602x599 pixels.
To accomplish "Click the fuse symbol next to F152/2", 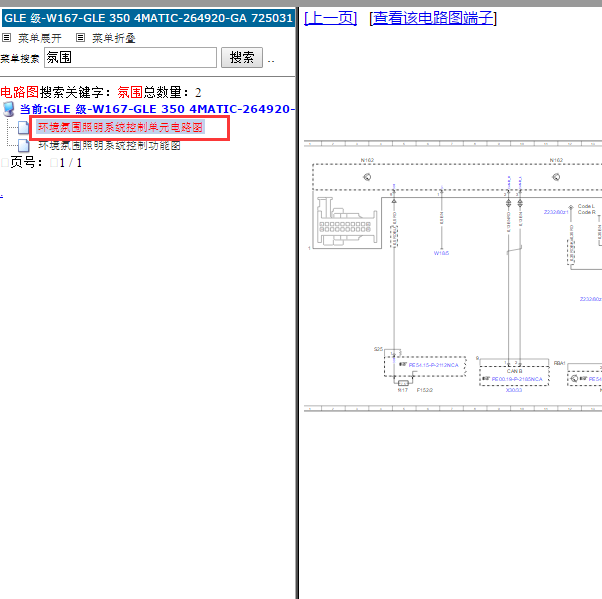I will pos(403,383).
